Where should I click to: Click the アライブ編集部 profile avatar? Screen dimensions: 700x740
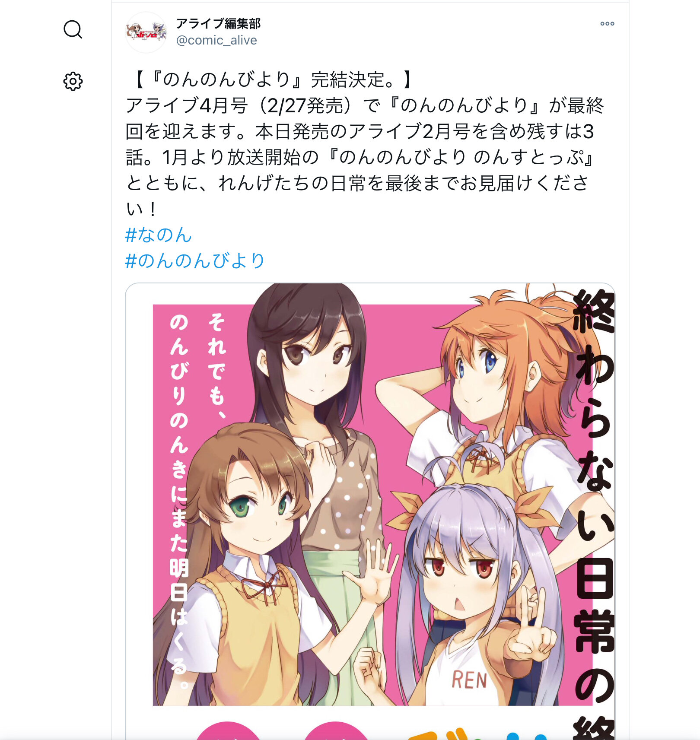(146, 32)
